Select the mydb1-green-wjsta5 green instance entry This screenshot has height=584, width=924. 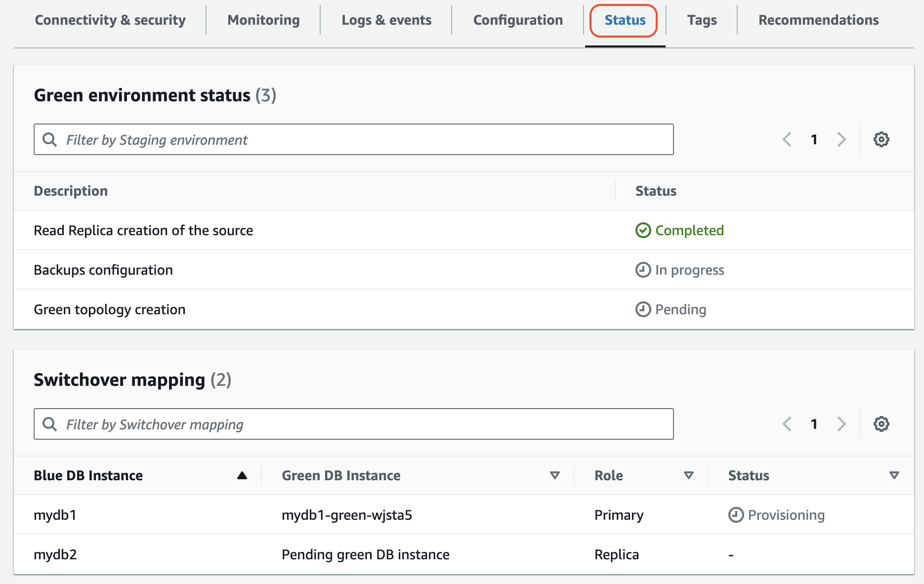coord(346,515)
